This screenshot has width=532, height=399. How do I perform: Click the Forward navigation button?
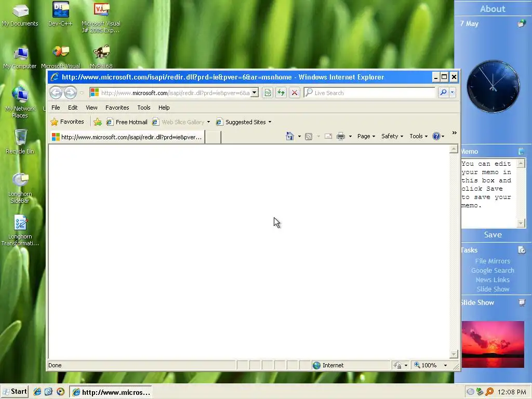(70, 92)
